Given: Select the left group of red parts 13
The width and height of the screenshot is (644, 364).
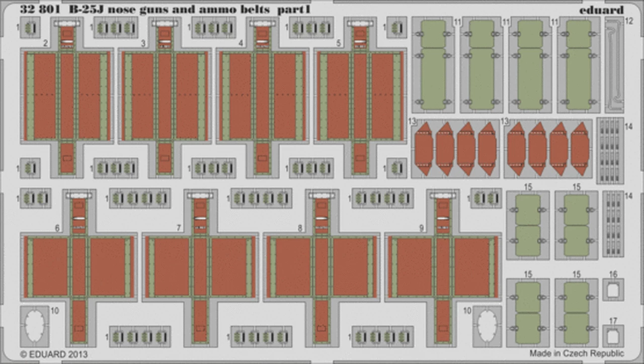Looking at the screenshot, I should (x=456, y=148).
